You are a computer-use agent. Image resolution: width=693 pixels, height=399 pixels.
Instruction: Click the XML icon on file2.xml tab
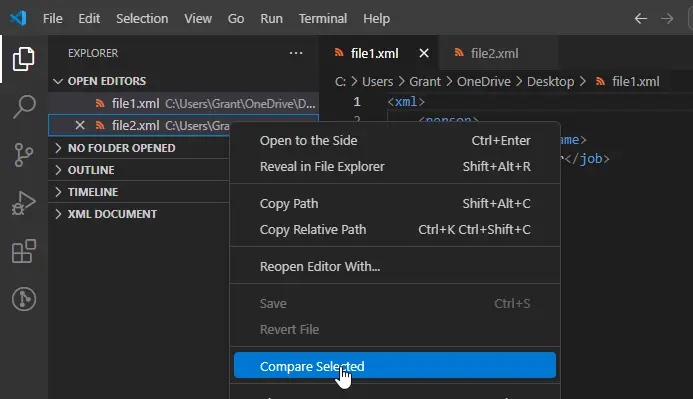[x=459, y=53]
